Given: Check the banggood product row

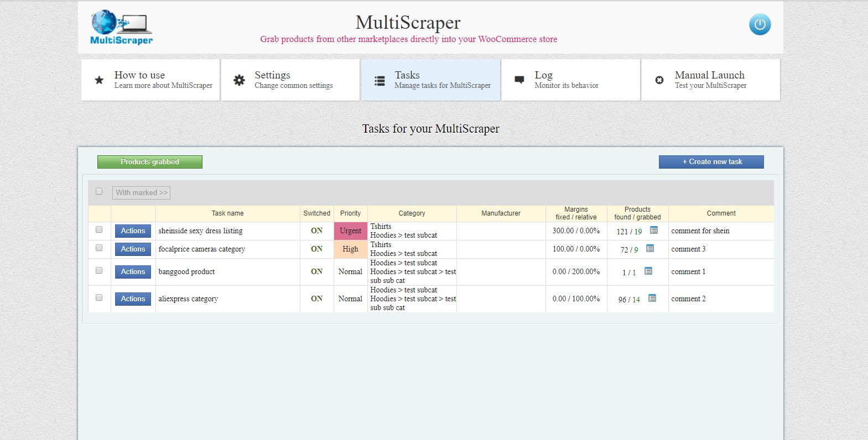Looking at the screenshot, I should [99, 270].
